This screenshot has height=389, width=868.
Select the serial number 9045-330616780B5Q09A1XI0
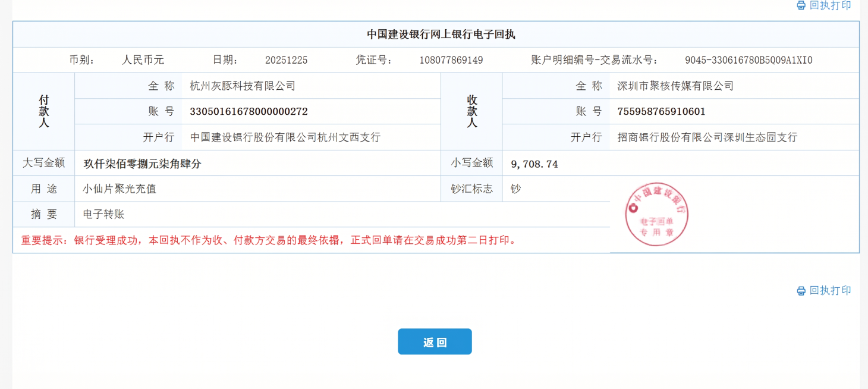click(749, 60)
